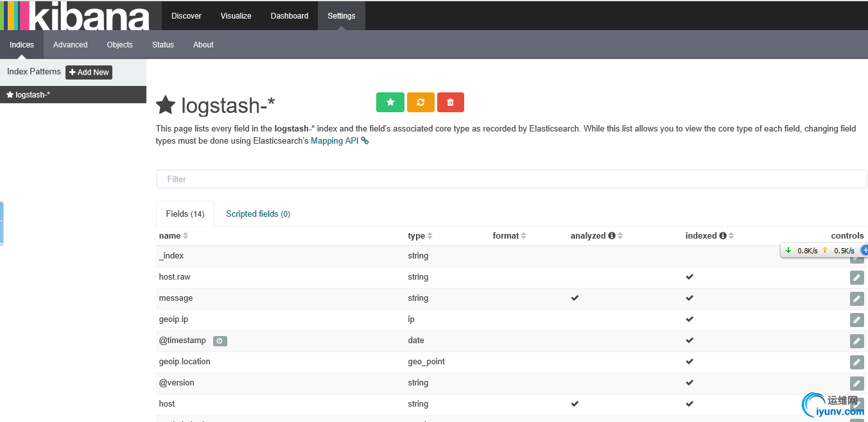Sort fields by format column arrows

523,236
